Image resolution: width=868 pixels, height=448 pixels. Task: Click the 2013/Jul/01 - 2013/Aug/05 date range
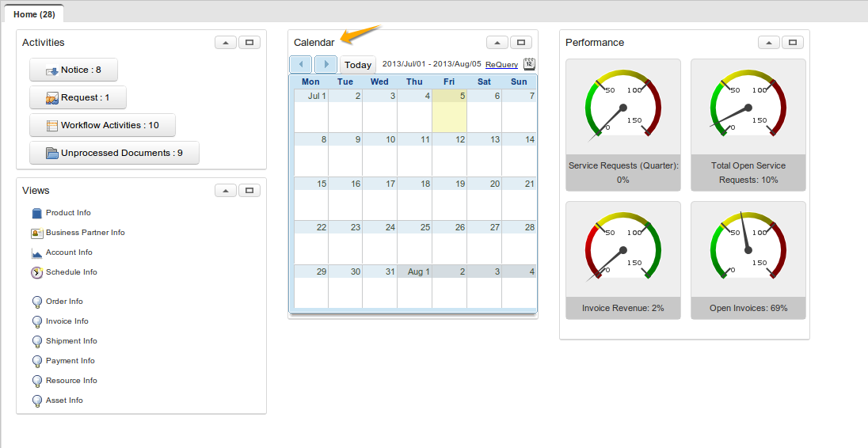tap(432, 64)
